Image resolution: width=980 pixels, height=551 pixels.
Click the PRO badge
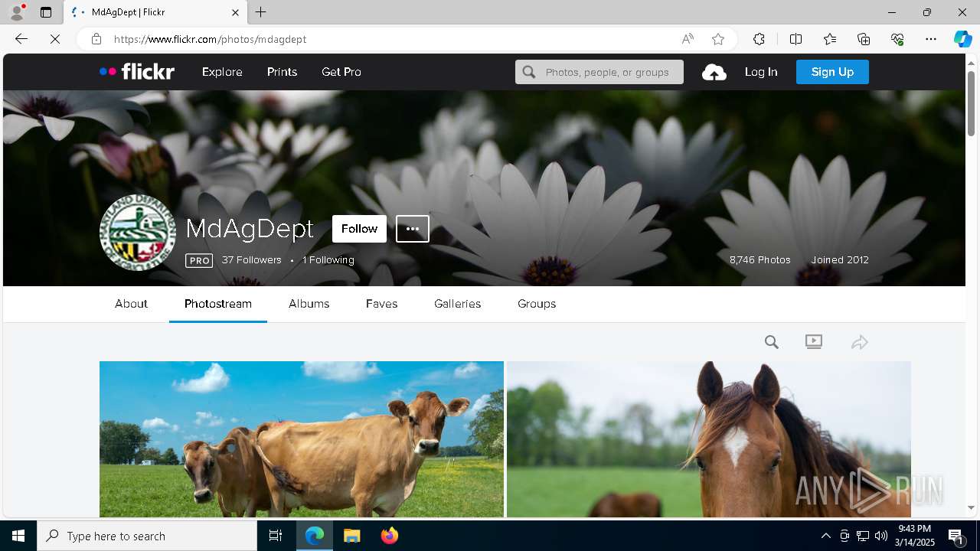pos(199,261)
